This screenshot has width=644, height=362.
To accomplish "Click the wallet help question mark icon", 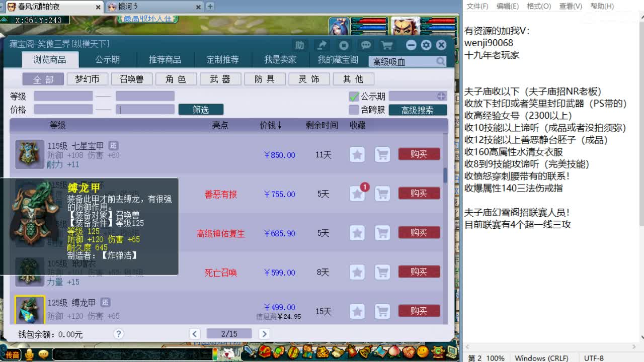I will tap(118, 334).
